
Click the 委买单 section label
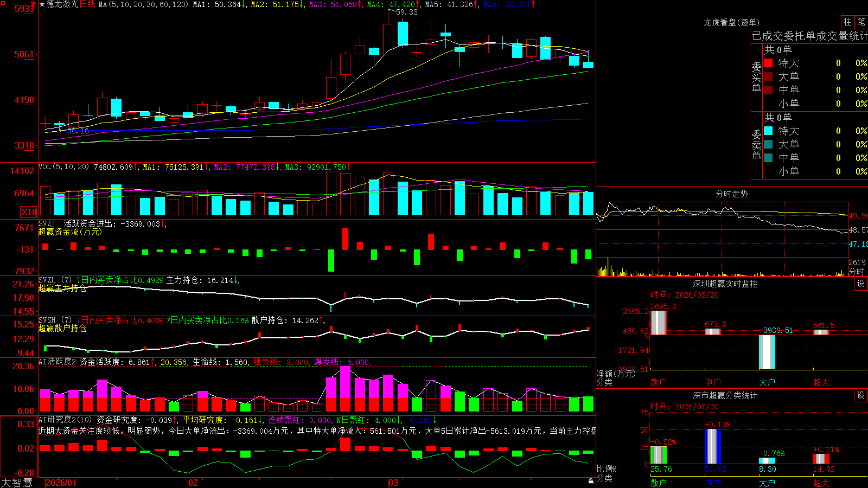click(756, 77)
